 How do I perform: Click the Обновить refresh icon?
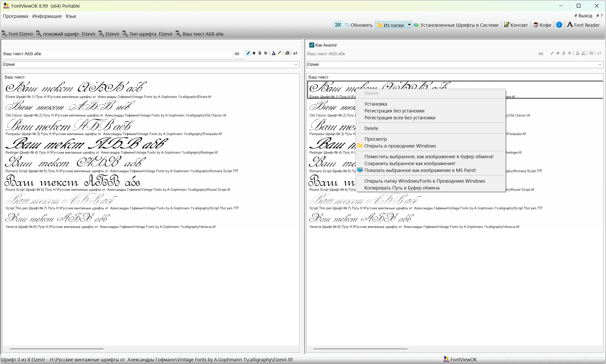point(347,25)
